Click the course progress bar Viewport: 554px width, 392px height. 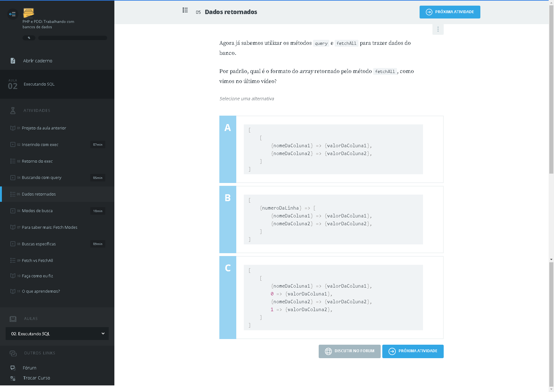[72, 38]
